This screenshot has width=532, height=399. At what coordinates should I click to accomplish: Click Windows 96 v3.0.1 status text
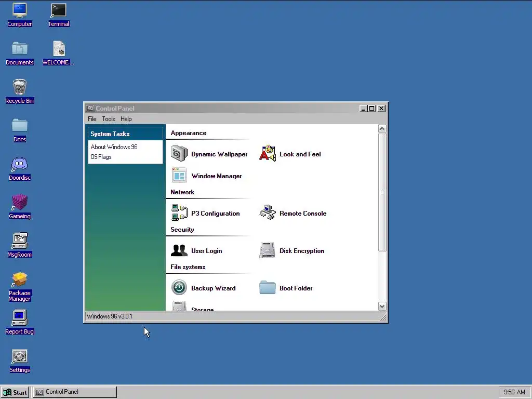[x=109, y=316]
